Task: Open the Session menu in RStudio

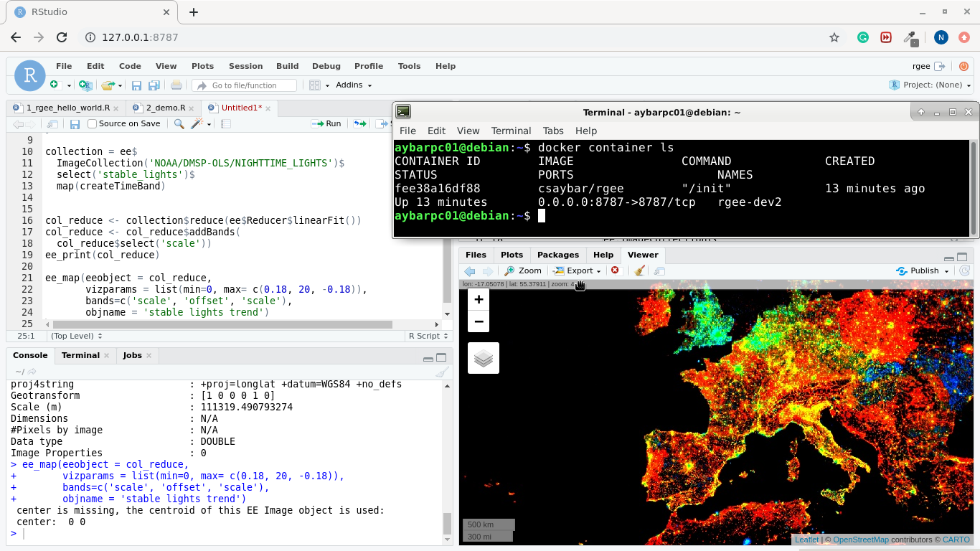Action: pos(245,66)
